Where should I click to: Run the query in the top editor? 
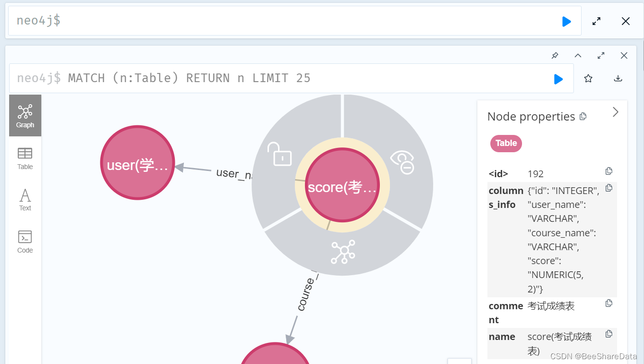(x=567, y=21)
